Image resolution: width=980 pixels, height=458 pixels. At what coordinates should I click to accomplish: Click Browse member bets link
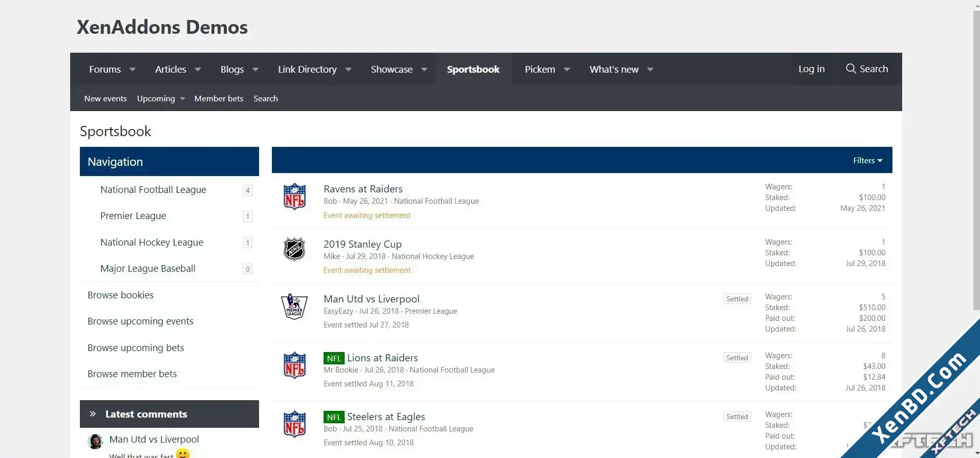(132, 374)
